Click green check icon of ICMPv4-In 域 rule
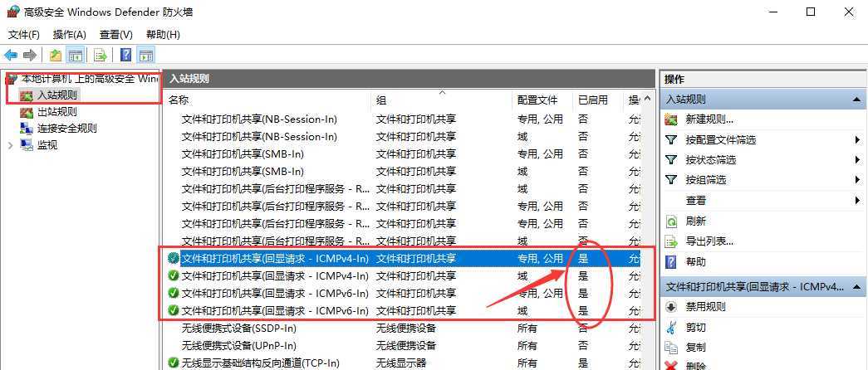The width and height of the screenshot is (868, 370). tap(174, 275)
